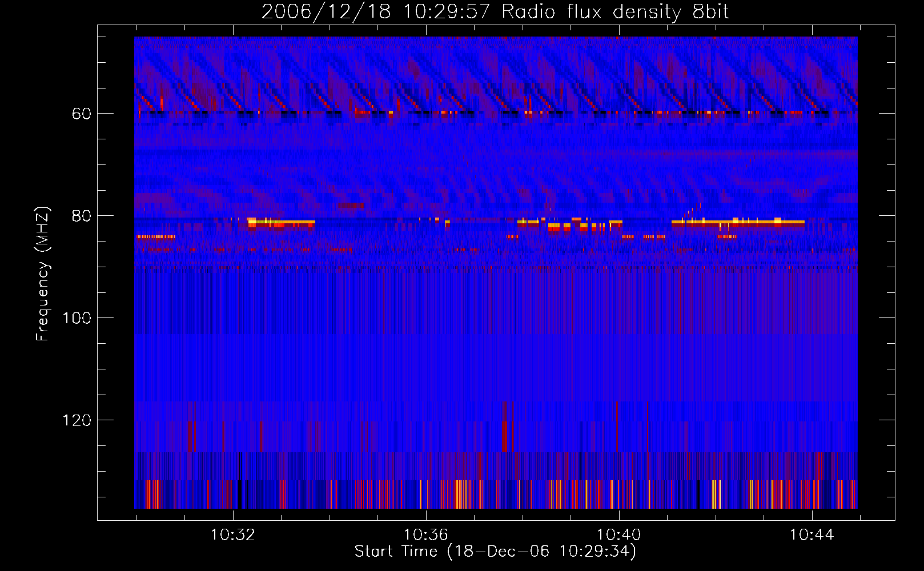Screen dimensions: 924x571
Task: Select the 120 MHz frequency tick label
Action: 77,420
